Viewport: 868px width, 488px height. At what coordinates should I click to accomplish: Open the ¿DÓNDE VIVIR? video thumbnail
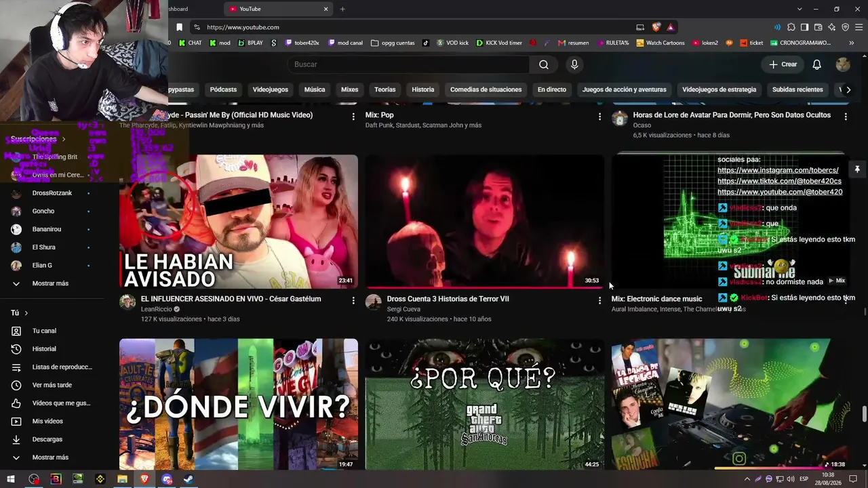tap(239, 405)
